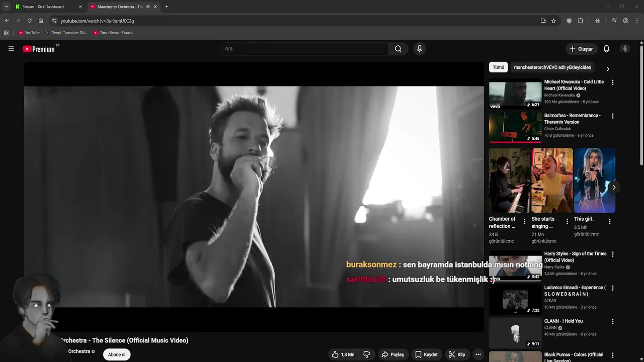The image size is (644, 362).
Task: Reload the current page
Action: (29, 21)
